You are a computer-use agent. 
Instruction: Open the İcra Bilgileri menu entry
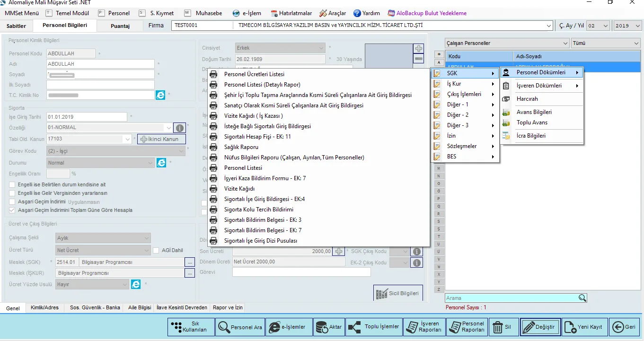tap(531, 136)
